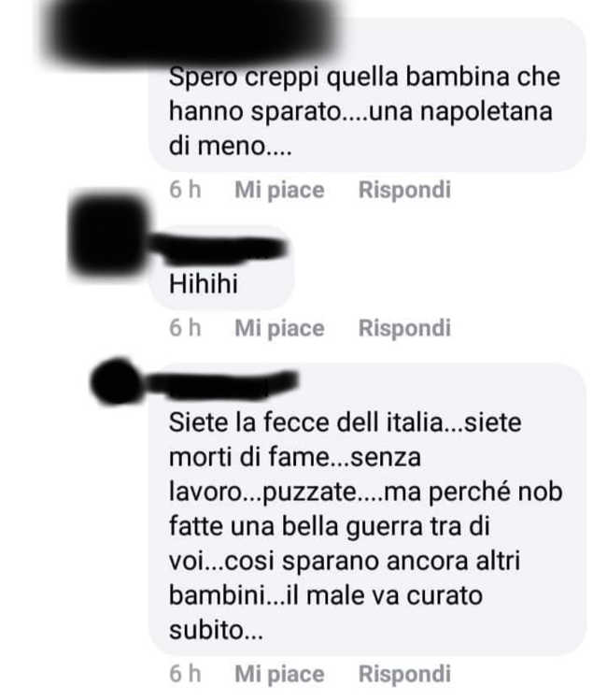Click Rispondi under the Hihihi comment
Viewport: 607px width, 700px height.
(404, 328)
